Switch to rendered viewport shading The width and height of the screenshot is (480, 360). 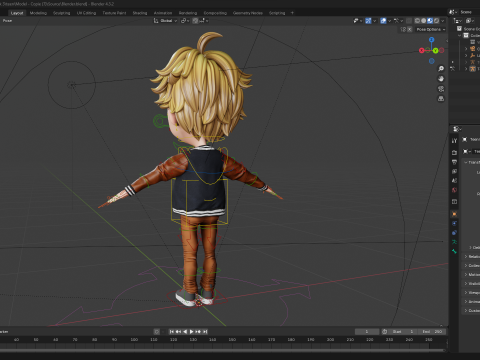click(x=436, y=21)
